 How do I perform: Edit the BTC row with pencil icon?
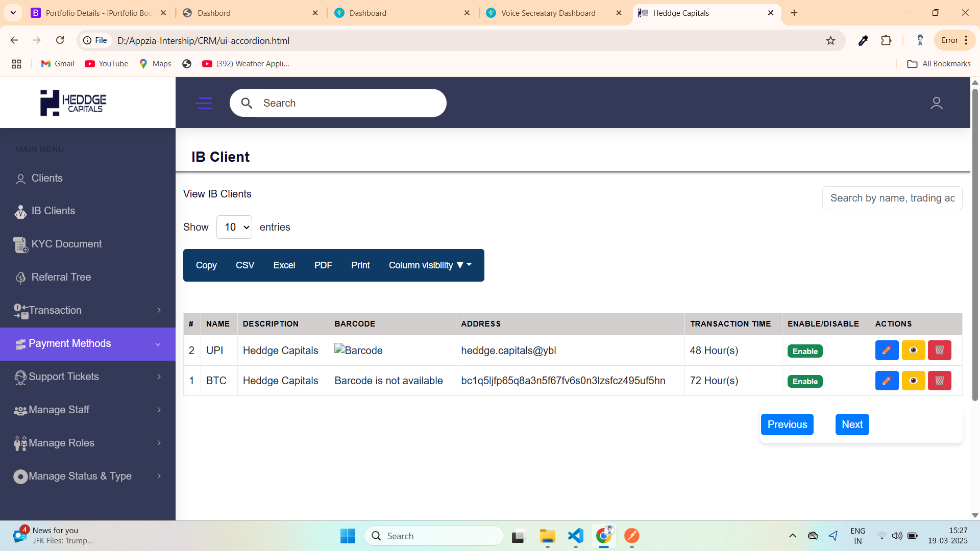887,381
